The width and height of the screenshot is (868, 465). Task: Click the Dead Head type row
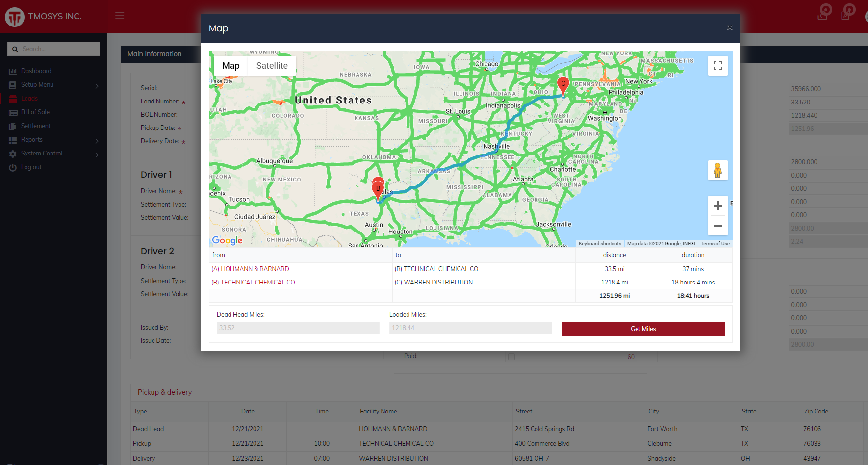click(x=148, y=429)
